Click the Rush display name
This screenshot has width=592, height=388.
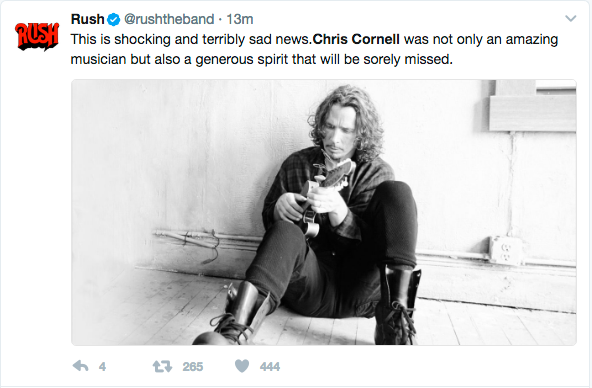point(87,19)
